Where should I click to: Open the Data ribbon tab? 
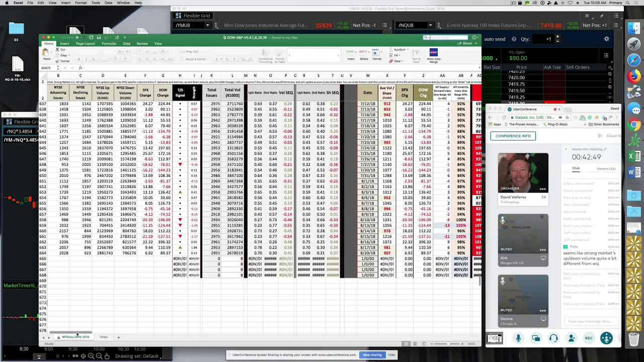coord(126,44)
